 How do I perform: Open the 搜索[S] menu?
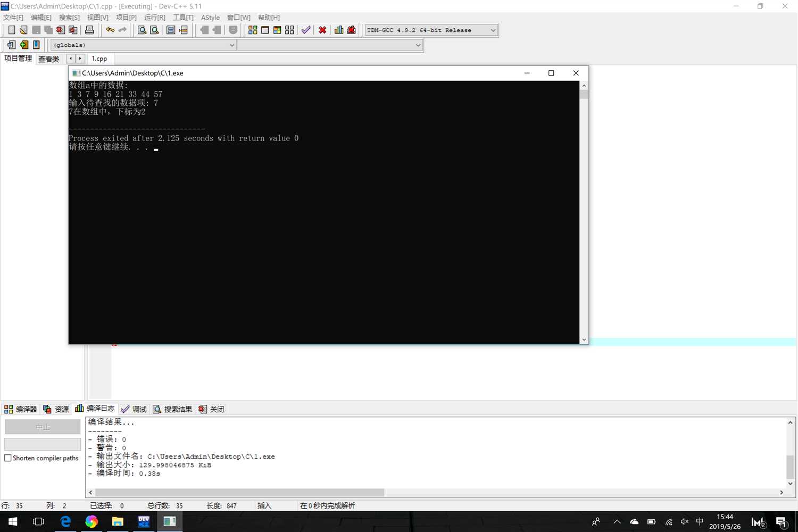[69, 18]
